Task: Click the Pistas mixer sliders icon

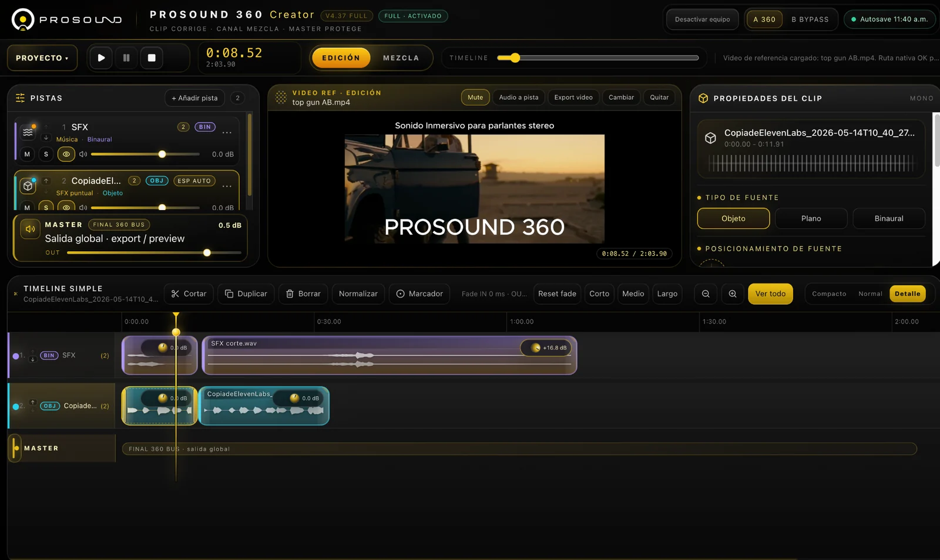Action: 20,98
